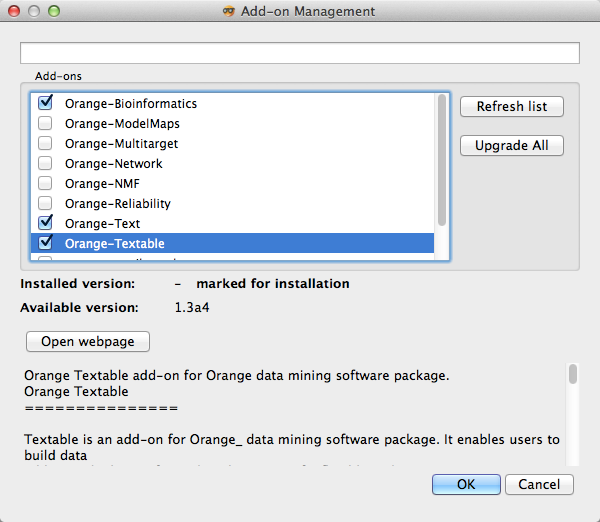Confirm with the OK button
The width and height of the screenshot is (600, 522).
pos(466,484)
